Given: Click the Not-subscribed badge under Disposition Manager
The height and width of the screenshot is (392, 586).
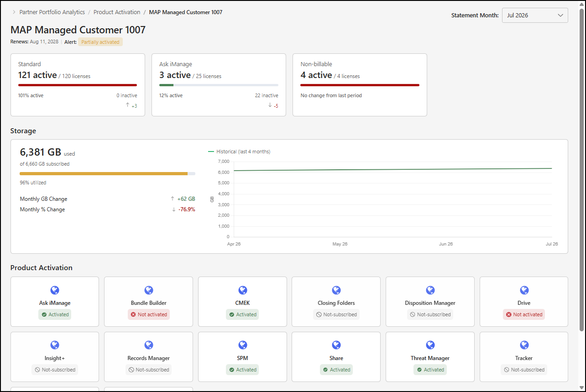Looking at the screenshot, I should 430,314.
